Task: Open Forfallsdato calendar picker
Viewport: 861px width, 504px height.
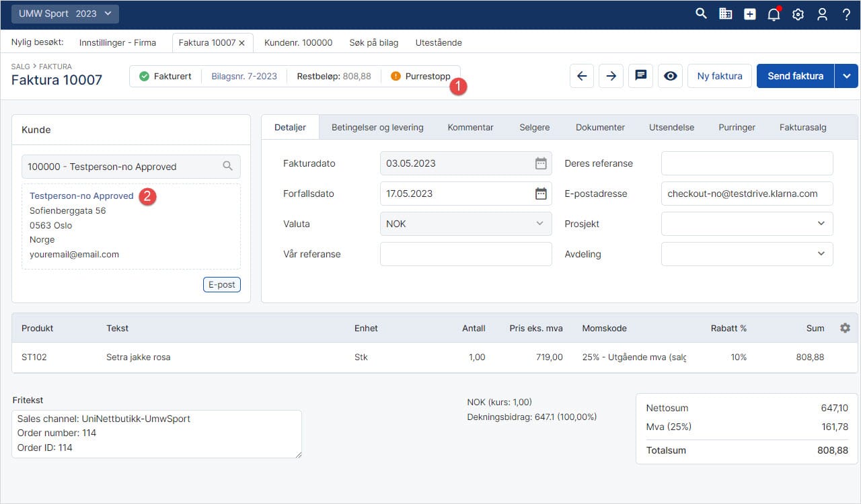Action: (x=541, y=194)
